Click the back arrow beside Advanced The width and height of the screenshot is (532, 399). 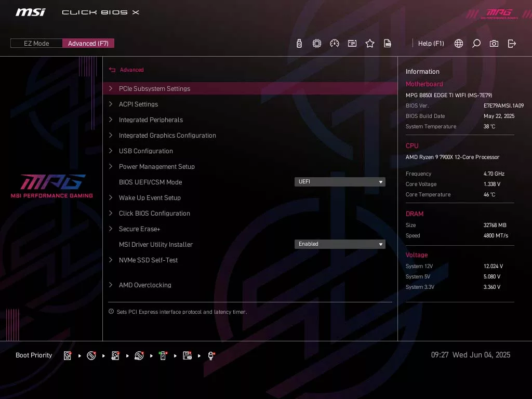[x=112, y=70]
